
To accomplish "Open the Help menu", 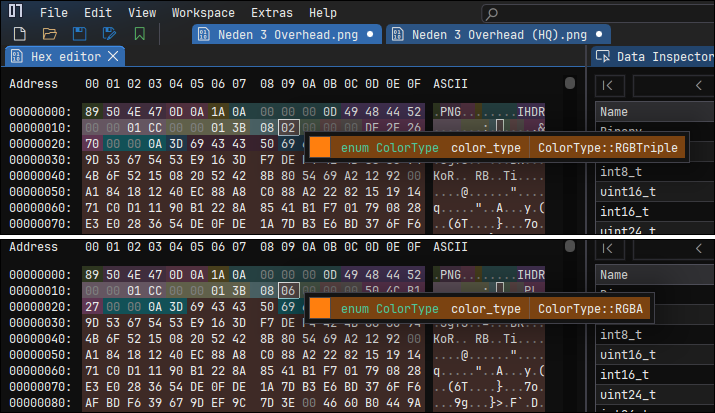I will [322, 13].
